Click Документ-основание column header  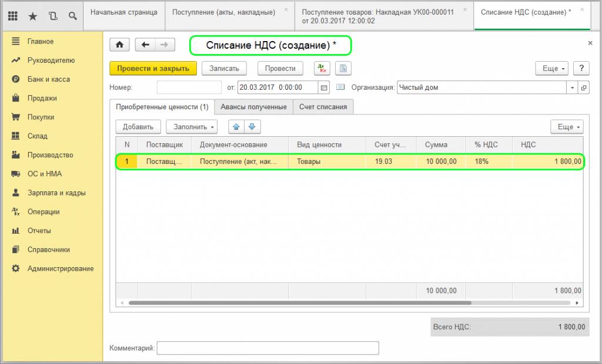240,144
